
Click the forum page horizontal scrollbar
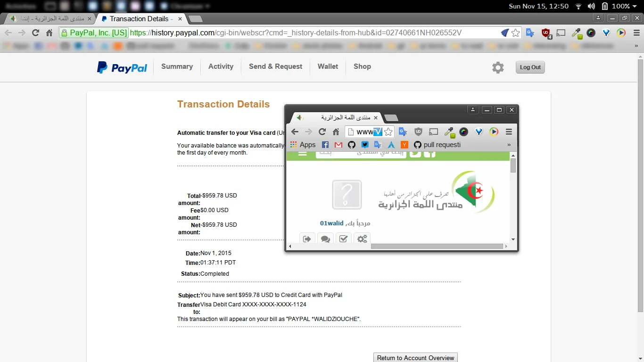(x=437, y=246)
